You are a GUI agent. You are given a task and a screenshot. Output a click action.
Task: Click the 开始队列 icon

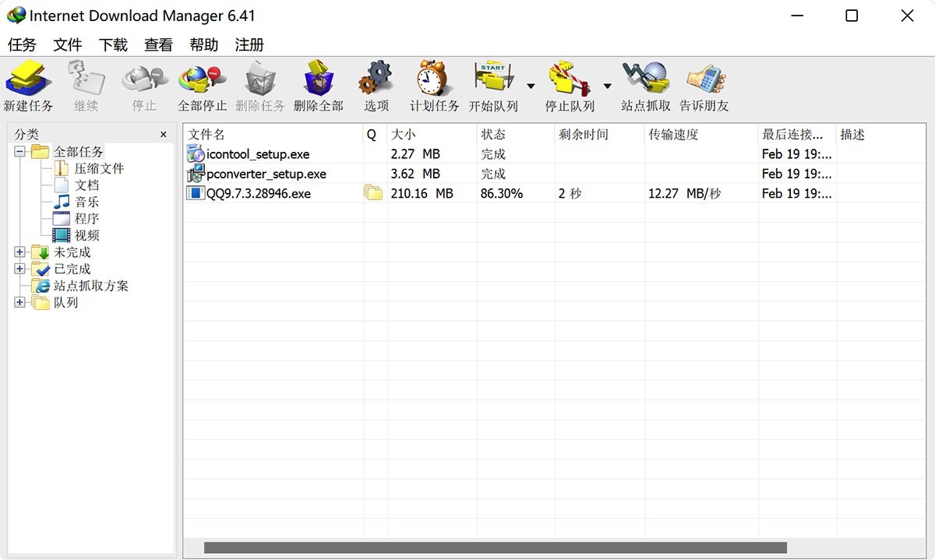click(x=492, y=79)
